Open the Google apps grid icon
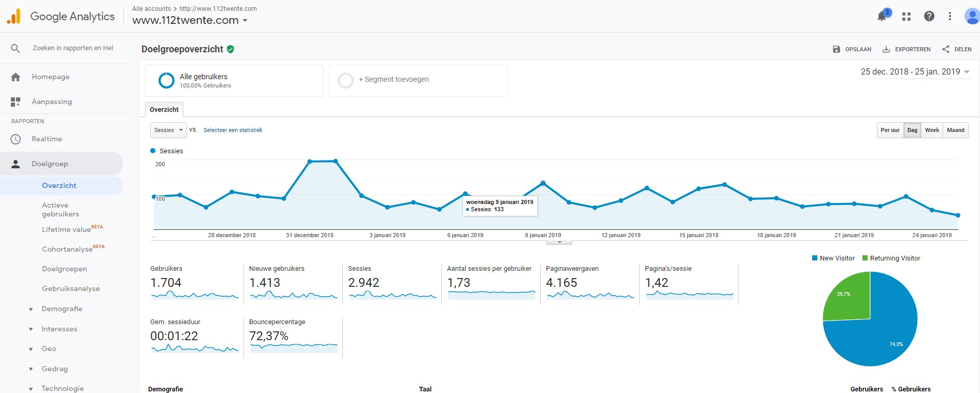The image size is (980, 393). pos(906,17)
